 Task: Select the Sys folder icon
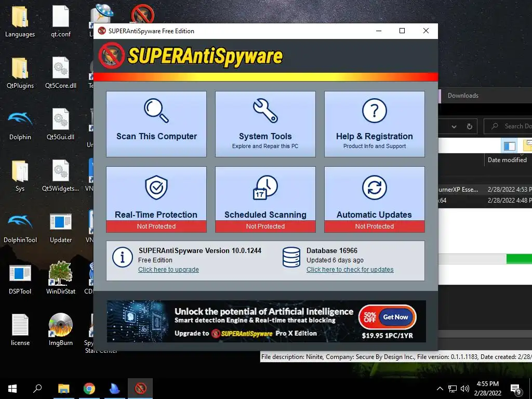20,176
